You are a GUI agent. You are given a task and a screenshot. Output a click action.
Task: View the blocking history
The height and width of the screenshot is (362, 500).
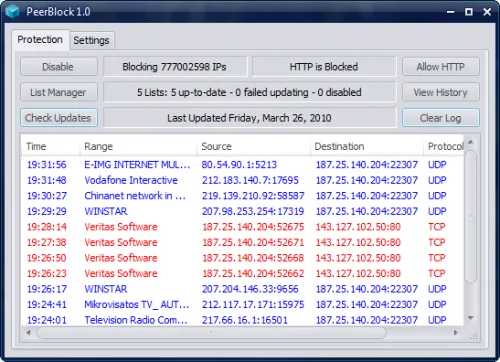[x=441, y=92]
